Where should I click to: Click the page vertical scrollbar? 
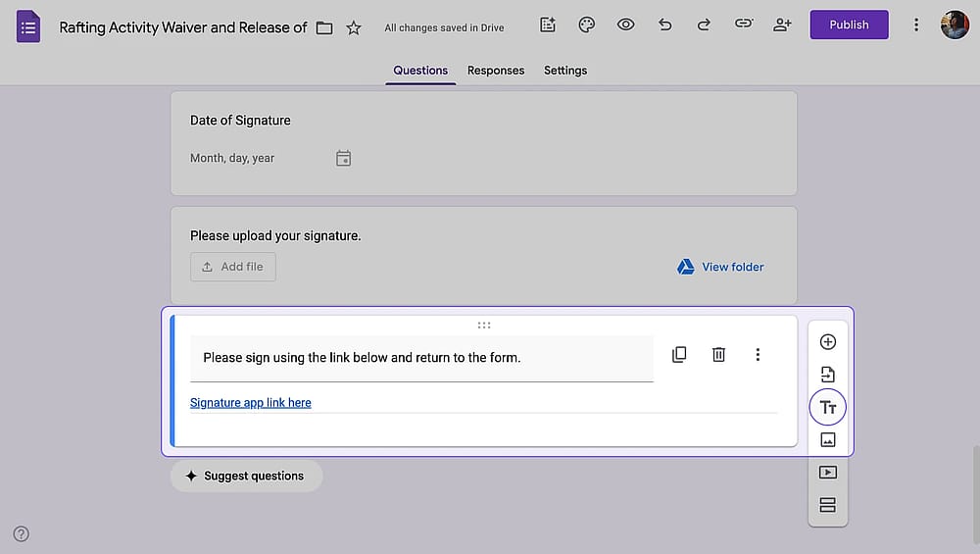pos(976,494)
